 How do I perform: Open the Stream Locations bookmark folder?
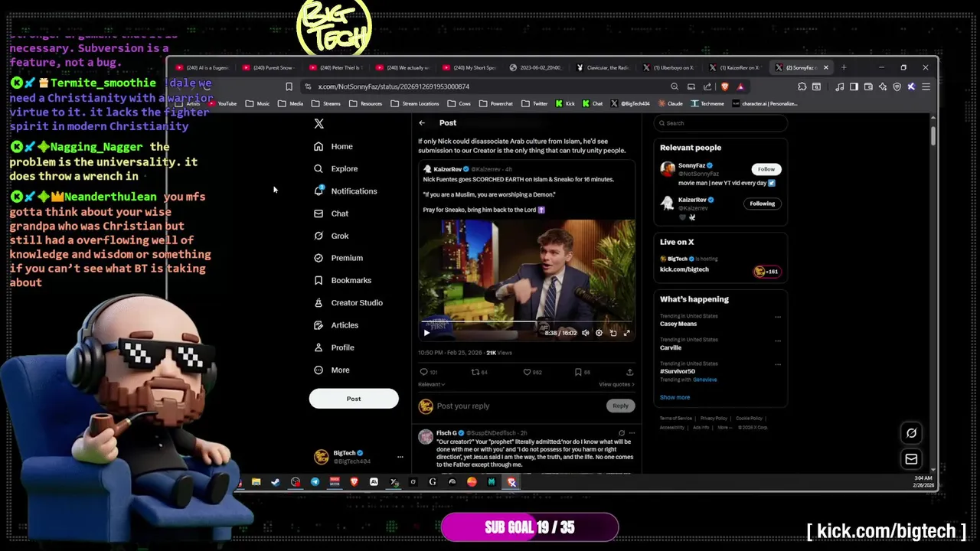(415, 103)
